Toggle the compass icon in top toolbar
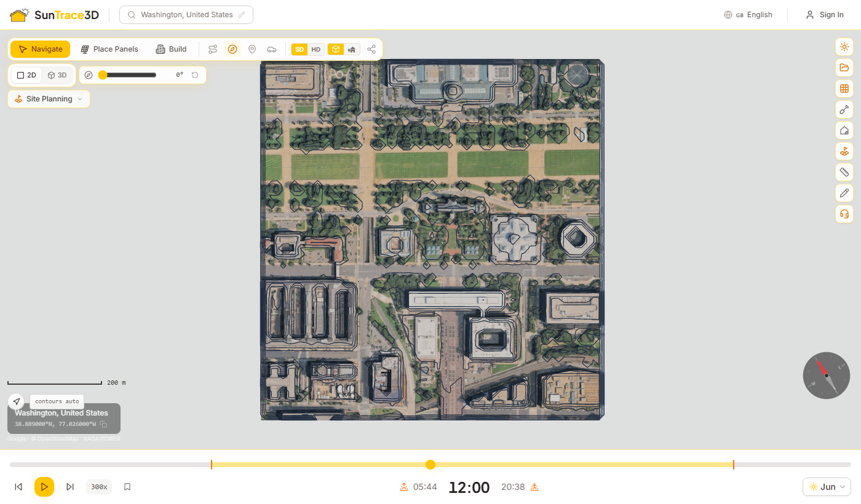This screenshot has height=504, width=861. [x=232, y=49]
